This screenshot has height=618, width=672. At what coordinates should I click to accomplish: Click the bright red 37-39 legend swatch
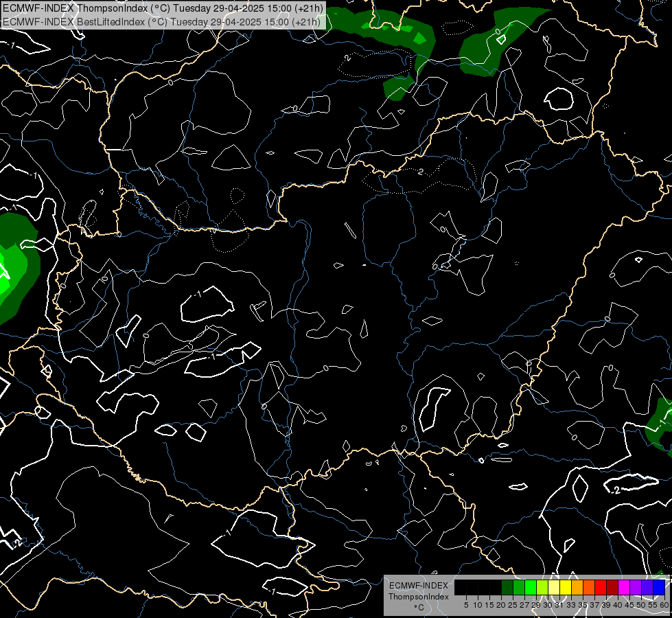tap(601, 587)
